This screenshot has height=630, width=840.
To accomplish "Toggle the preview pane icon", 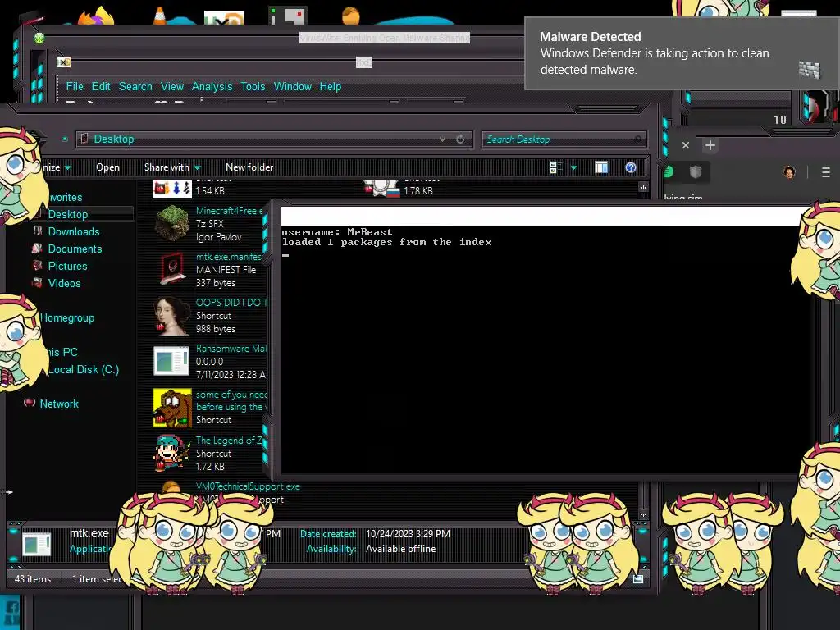I will [601, 167].
